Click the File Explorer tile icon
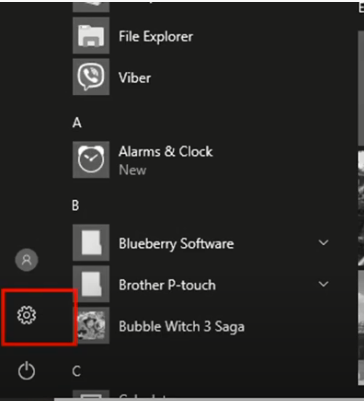The width and height of the screenshot is (364, 401). [91, 36]
